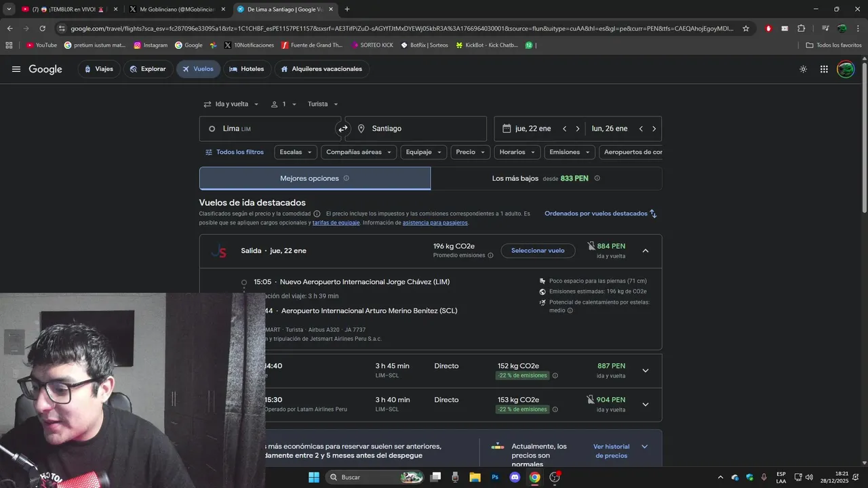The image size is (868, 488).
Task: Open the Escalas filter dropdown
Action: [296, 152]
